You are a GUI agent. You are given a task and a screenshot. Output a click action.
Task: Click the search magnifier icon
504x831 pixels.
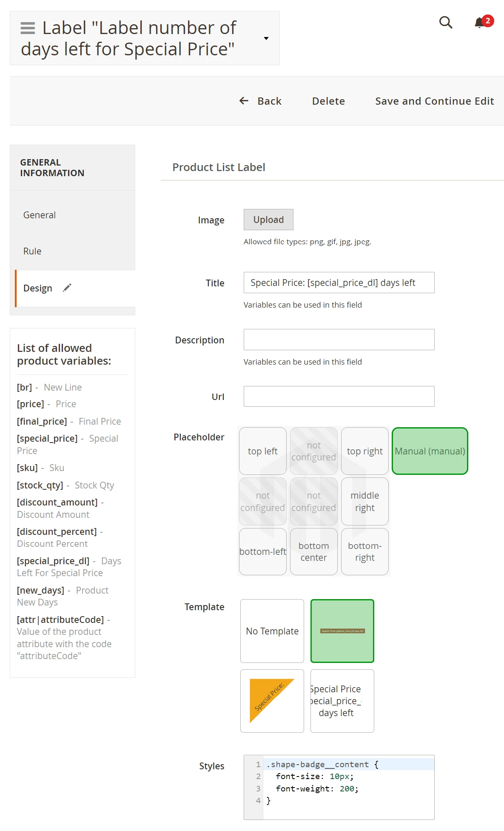click(x=445, y=22)
